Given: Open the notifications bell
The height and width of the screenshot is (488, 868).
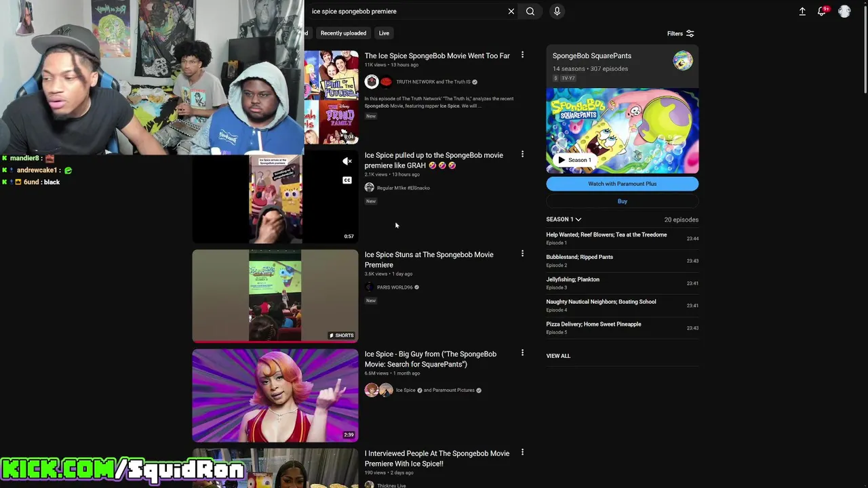Looking at the screenshot, I should 823,12.
